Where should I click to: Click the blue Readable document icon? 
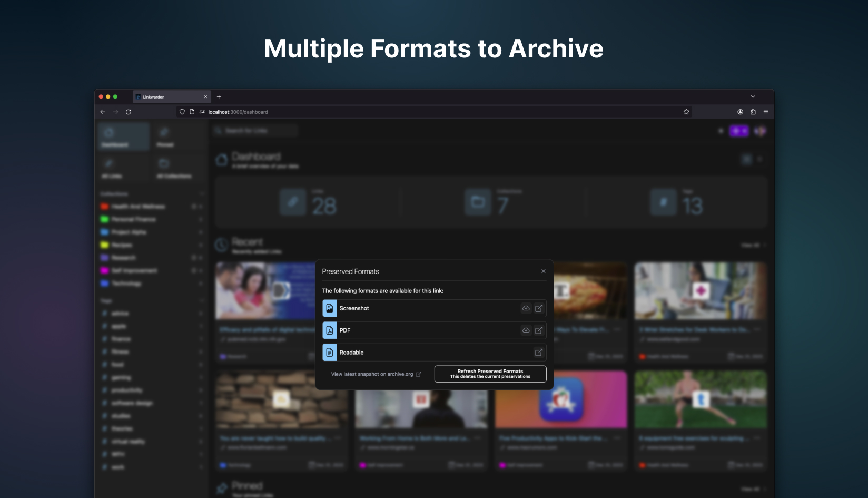330,353
